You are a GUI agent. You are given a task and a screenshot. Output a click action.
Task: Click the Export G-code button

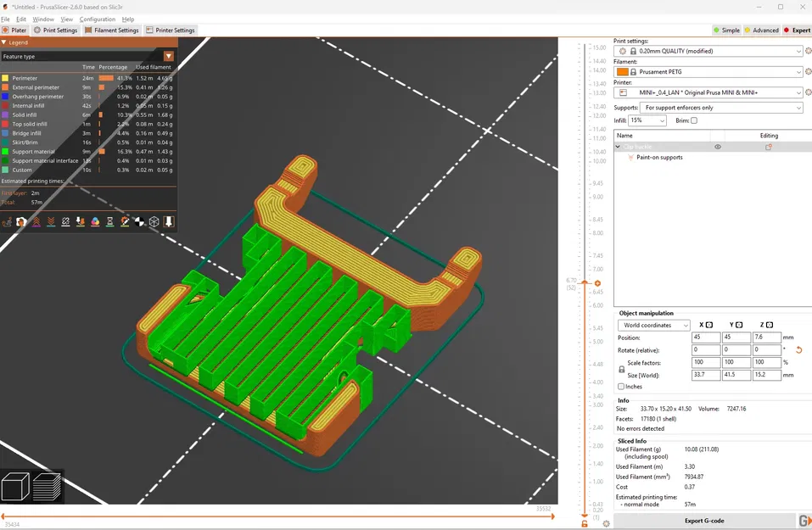tap(704, 521)
